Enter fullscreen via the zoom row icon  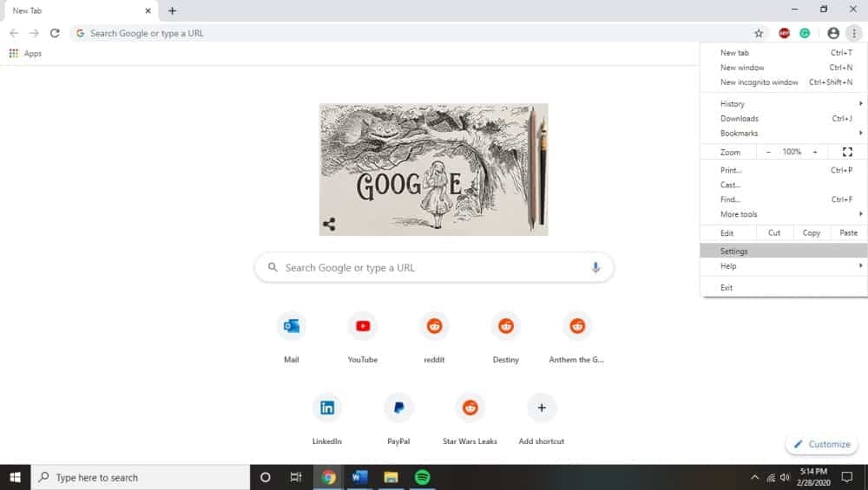(847, 152)
